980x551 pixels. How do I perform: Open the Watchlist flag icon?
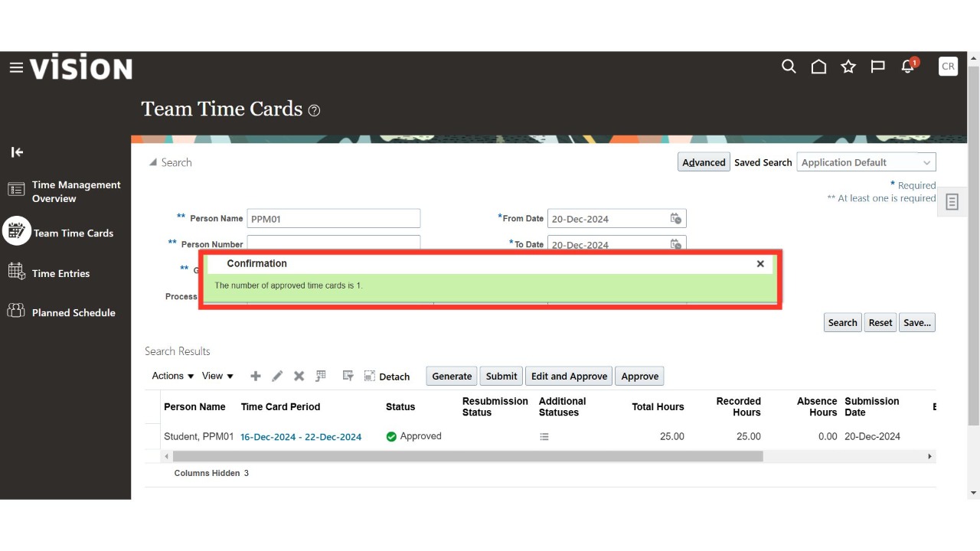coord(878,67)
